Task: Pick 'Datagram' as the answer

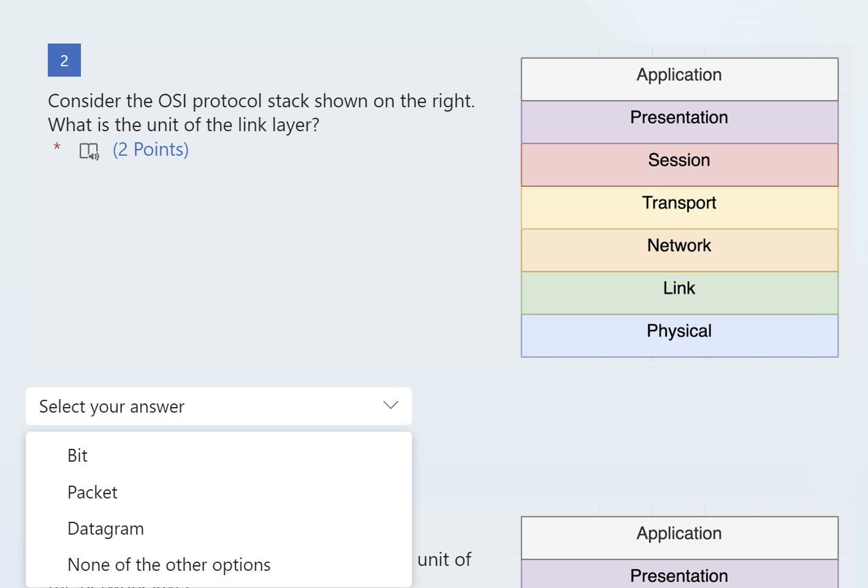Action: coord(105,529)
